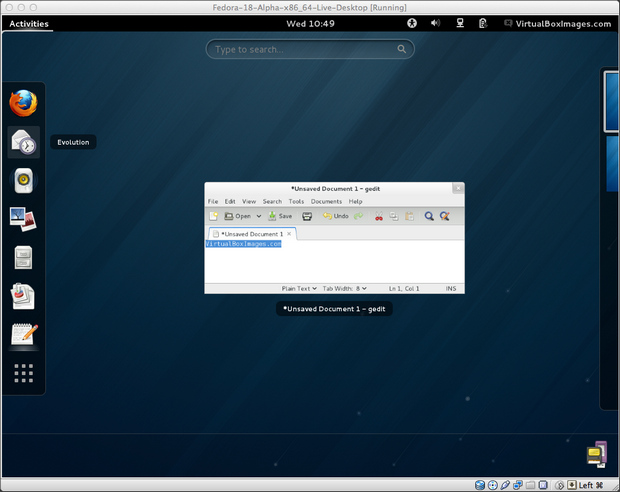Open Rhythmbox speaker icon in dash
This screenshot has height=492, width=620.
click(23, 180)
